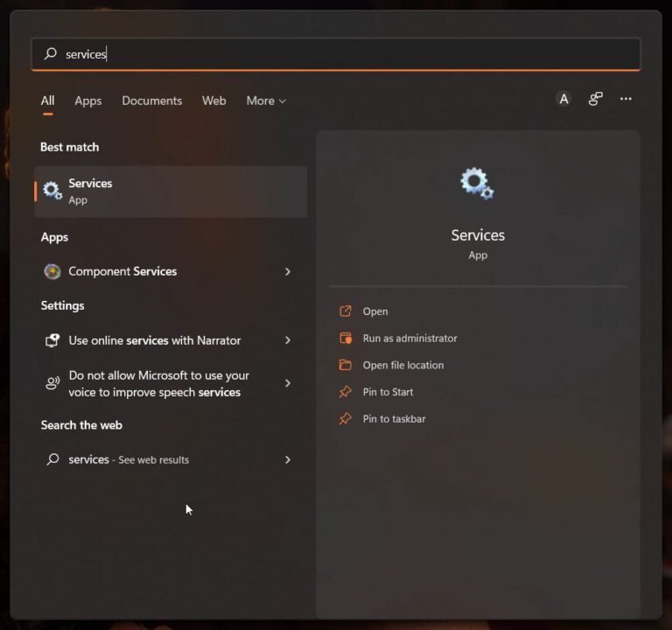Click services - See web results entry

tap(171, 459)
